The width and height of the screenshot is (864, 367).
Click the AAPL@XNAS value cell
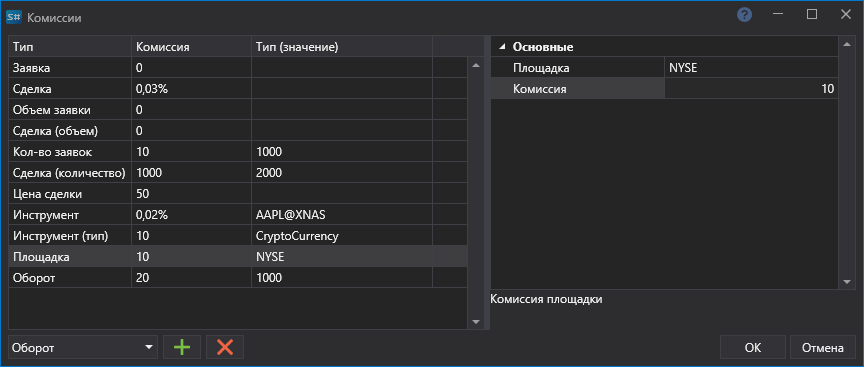[x=342, y=215]
